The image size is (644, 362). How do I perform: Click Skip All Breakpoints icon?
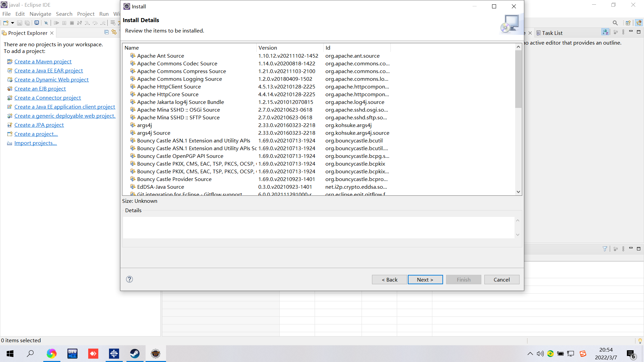(46, 23)
